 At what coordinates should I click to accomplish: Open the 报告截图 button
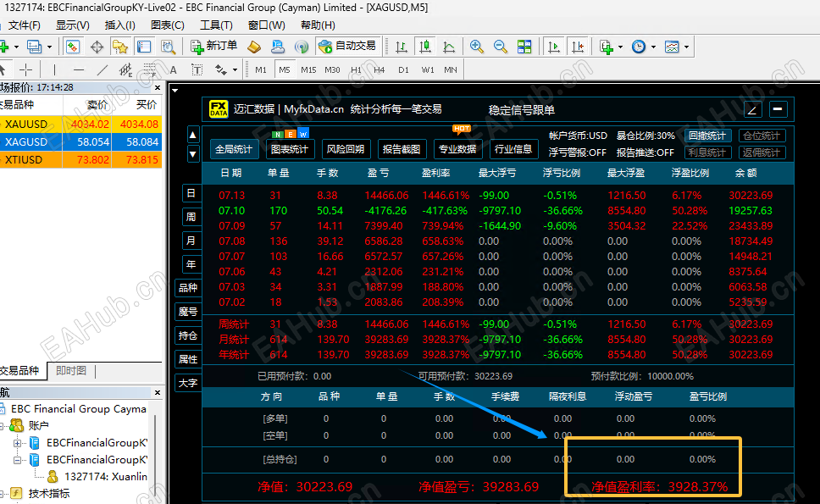[x=402, y=150]
